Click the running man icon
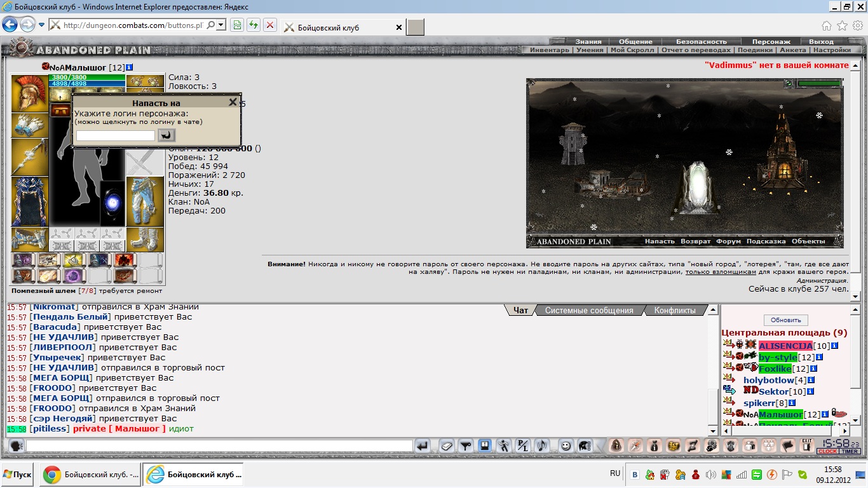This screenshot has height=488, width=868. [503, 446]
